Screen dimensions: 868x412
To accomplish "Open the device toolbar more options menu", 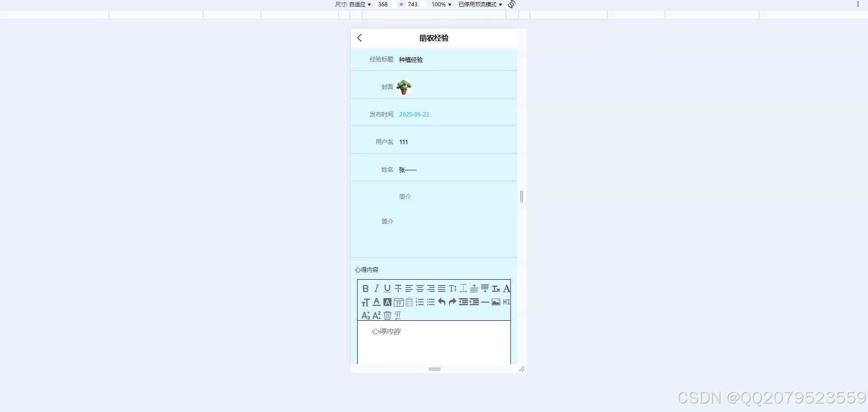I will [x=858, y=5].
